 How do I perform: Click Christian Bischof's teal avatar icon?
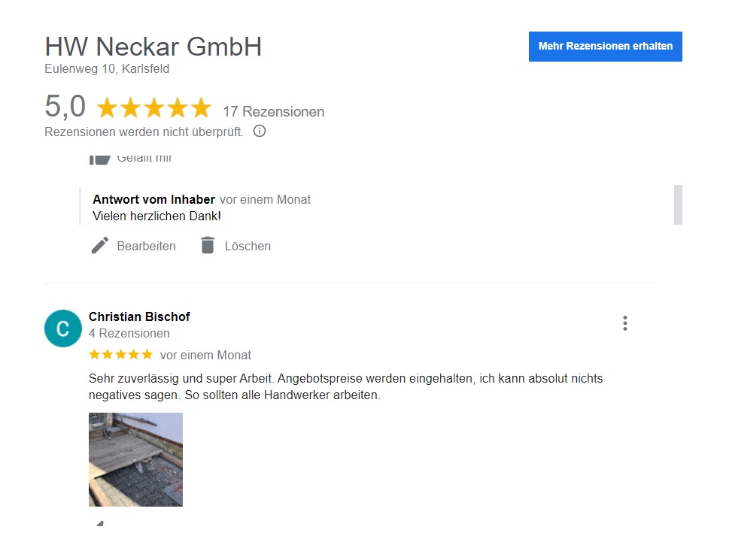pyautogui.click(x=62, y=328)
